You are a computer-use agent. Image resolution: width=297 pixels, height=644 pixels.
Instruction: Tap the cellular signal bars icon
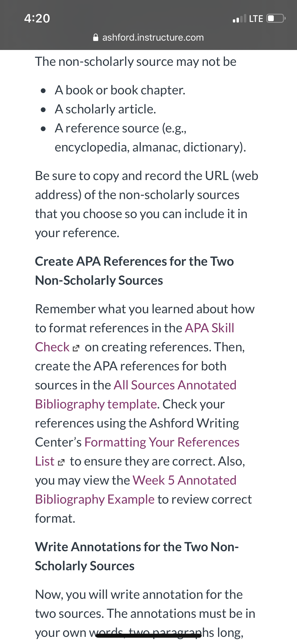[239, 19]
